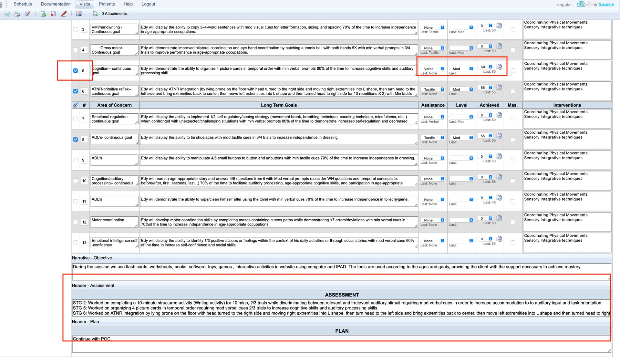The width and height of the screenshot is (620, 364).
Task: Click the Assessment STG notes text area
Action: pyautogui.click(x=342, y=308)
